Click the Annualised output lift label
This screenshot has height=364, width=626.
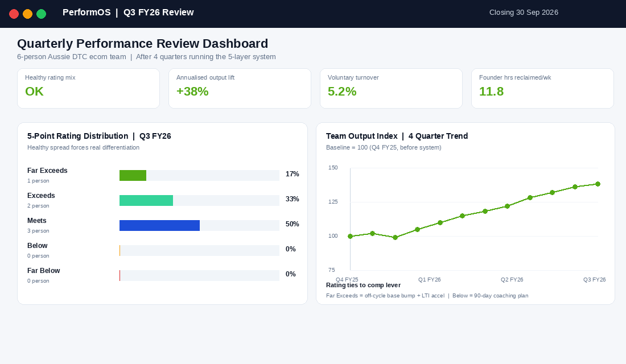(205, 77)
